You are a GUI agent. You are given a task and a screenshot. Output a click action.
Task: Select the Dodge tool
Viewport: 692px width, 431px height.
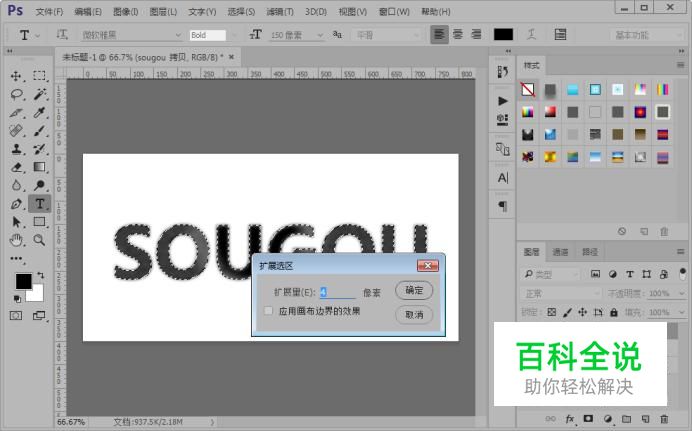point(39,185)
